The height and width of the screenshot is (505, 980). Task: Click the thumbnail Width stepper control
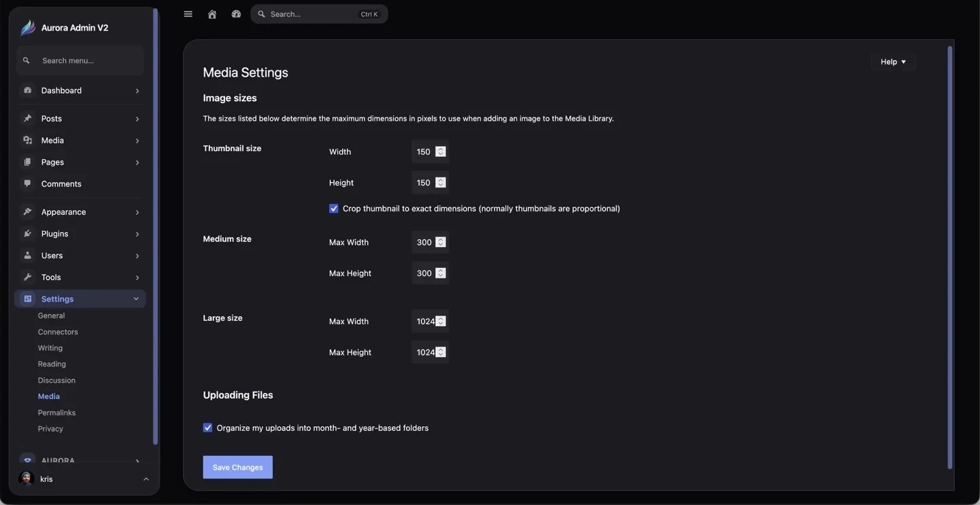point(440,152)
